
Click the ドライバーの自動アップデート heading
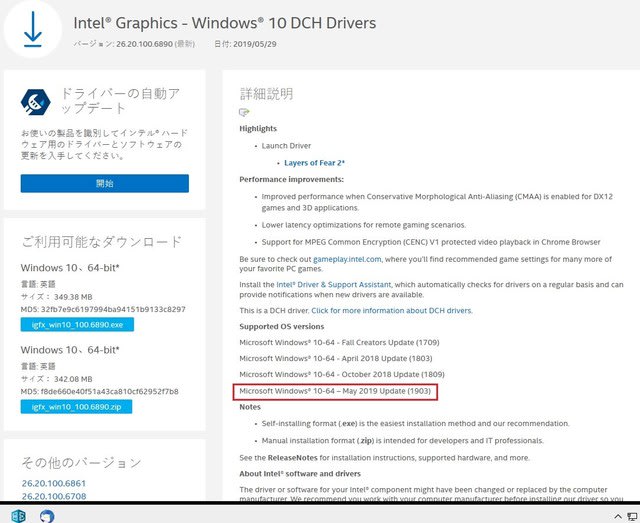tap(120, 101)
